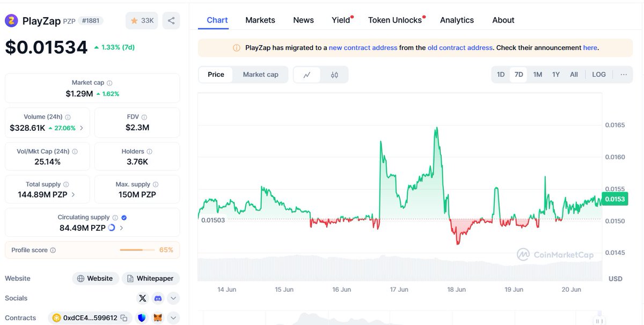The height and width of the screenshot is (325, 644).
Task: Click the blue shield icon by contract
Action: pyautogui.click(x=141, y=317)
